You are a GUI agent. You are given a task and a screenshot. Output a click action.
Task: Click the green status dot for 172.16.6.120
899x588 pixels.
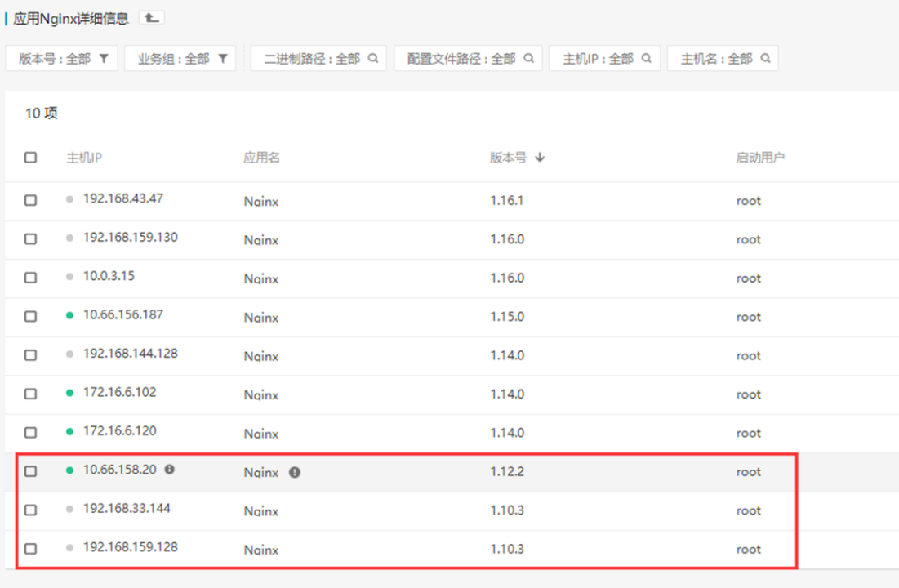70,431
